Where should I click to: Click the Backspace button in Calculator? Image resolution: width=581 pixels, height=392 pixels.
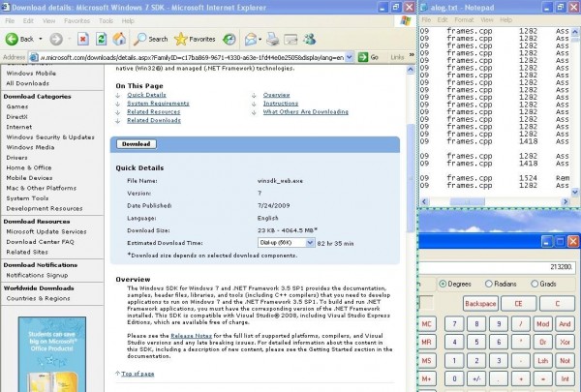click(x=480, y=304)
